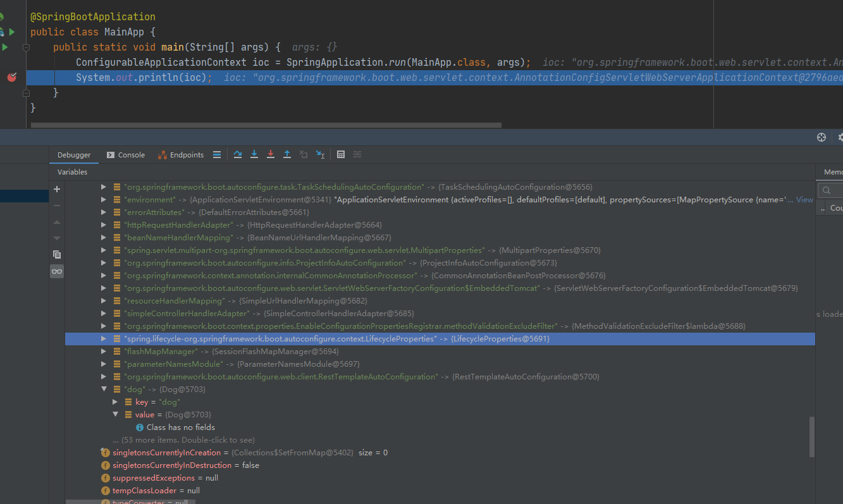Toggle Show Watches glasses icon

point(57,271)
